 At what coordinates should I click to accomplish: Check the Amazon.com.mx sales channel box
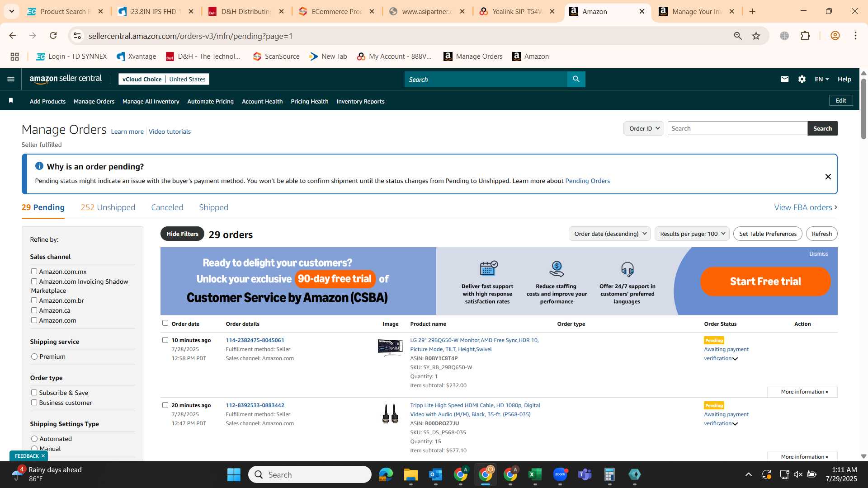[x=34, y=271]
